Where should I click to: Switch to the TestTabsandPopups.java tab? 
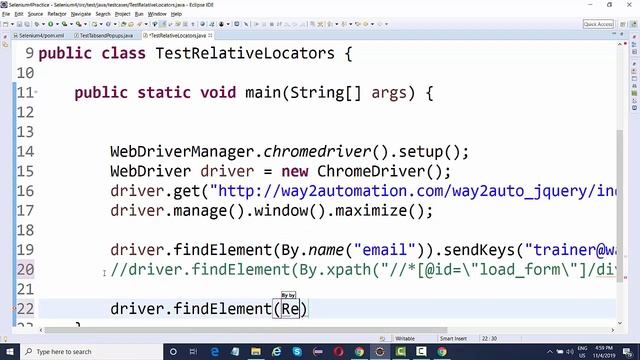104,36
